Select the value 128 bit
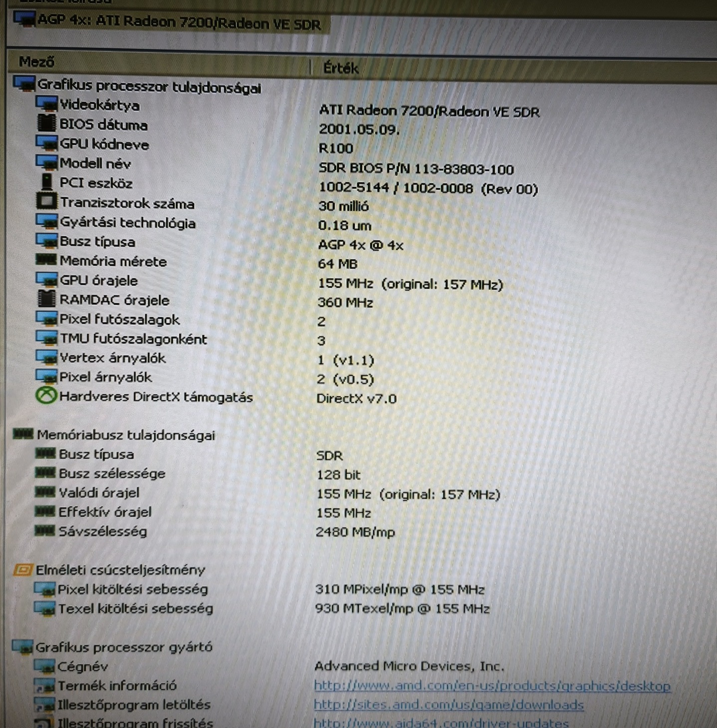The image size is (717, 728). [338, 475]
